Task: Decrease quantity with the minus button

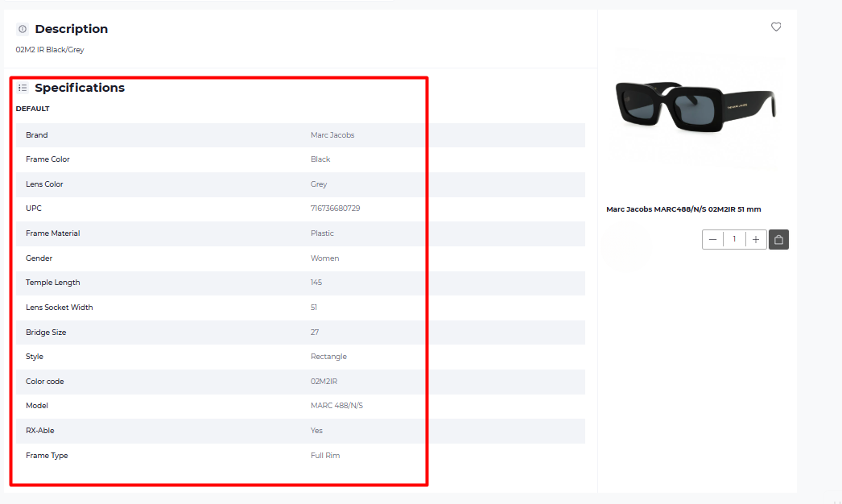Action: click(x=712, y=240)
